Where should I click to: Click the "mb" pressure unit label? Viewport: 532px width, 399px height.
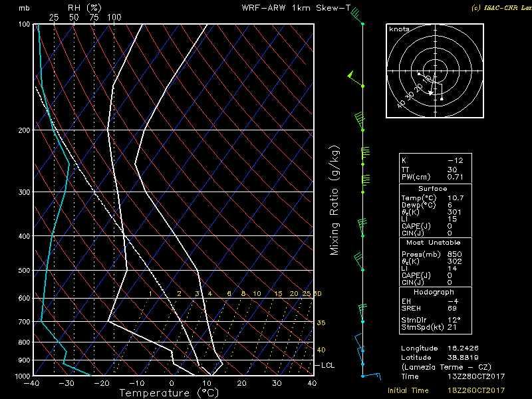point(24,8)
